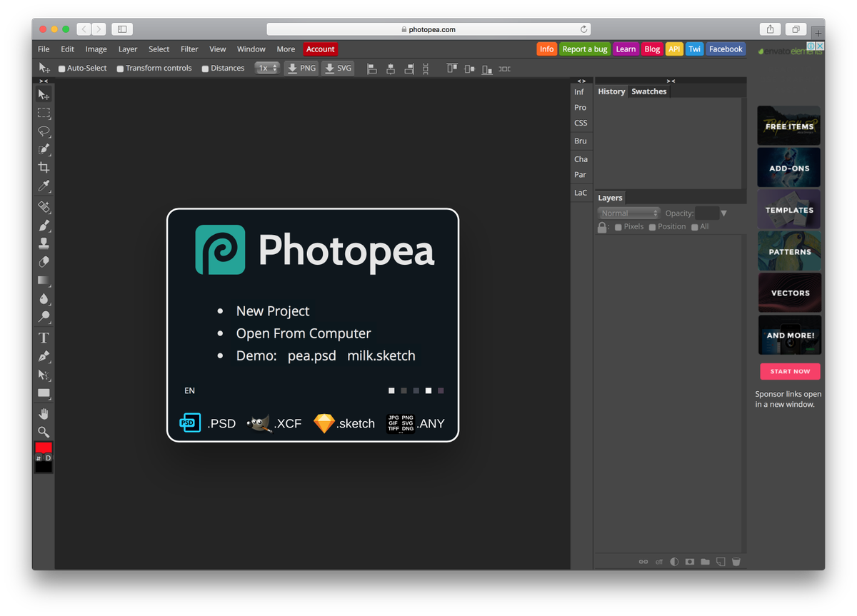Select the Gradient tool
The width and height of the screenshot is (857, 616).
pyautogui.click(x=44, y=281)
